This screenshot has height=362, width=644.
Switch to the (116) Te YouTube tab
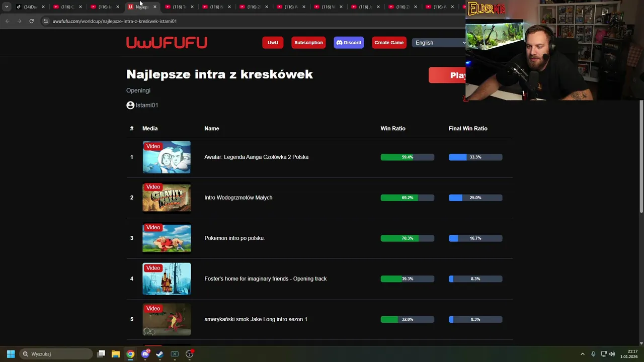tap(179, 7)
